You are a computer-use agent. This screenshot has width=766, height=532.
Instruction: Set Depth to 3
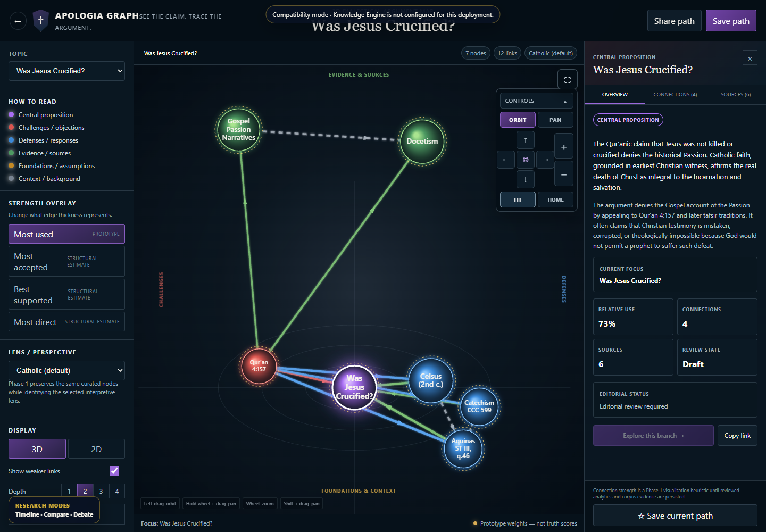click(101, 491)
